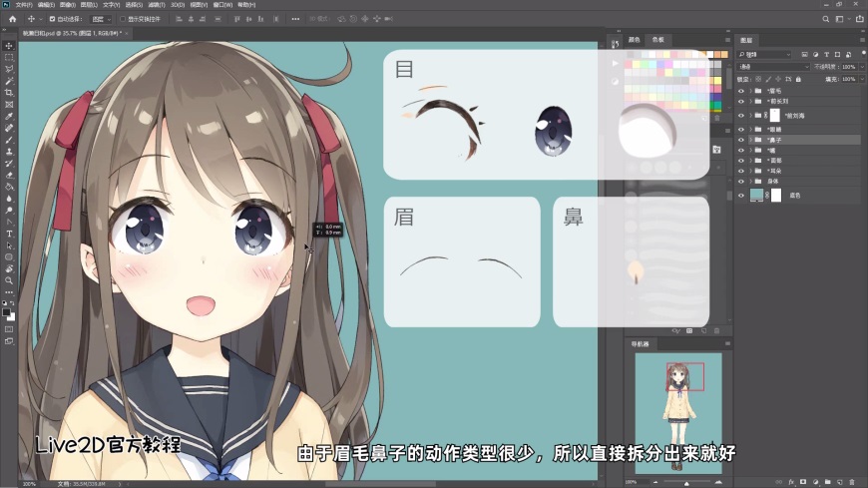The image size is (868, 488).
Task: Expand the *眉毛 layer group
Action: 750,91
